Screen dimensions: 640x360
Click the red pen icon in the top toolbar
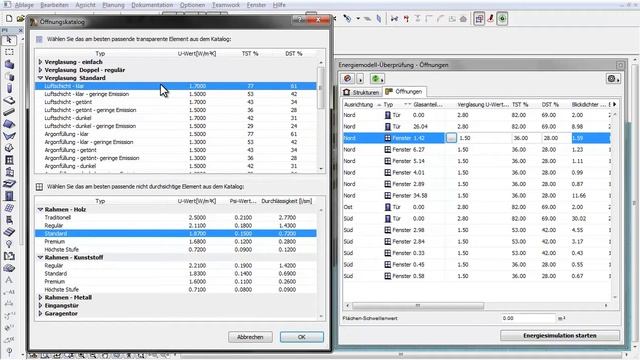point(491,18)
